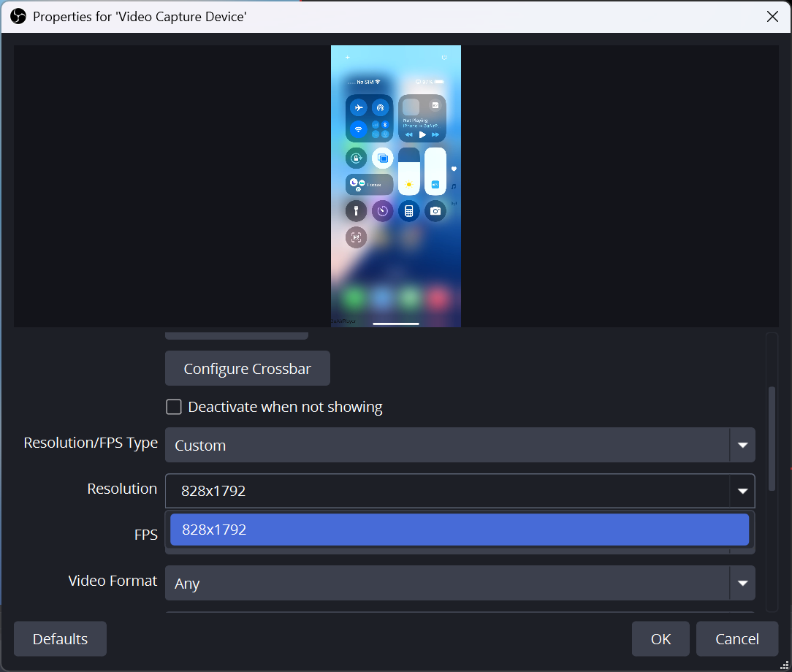792x672 pixels.
Task: Select the flashlight icon in the preview
Action: (x=356, y=211)
